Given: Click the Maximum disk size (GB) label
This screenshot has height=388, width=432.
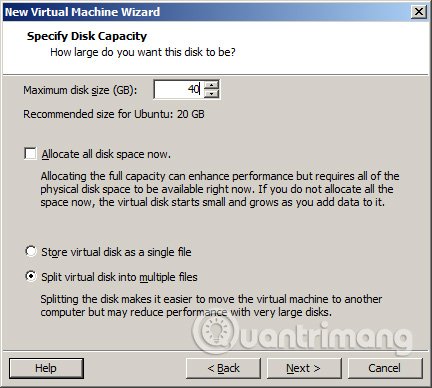Looking at the screenshot, I should 80,90.
